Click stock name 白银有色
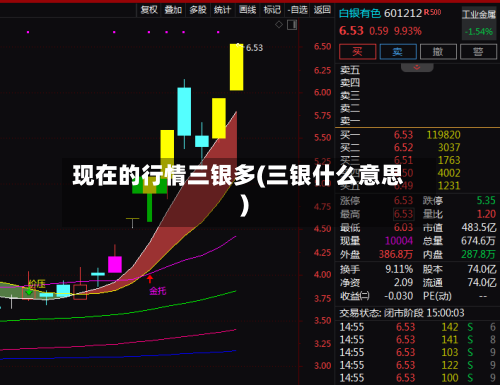Screen dimensions: 500x385 pos(360,13)
